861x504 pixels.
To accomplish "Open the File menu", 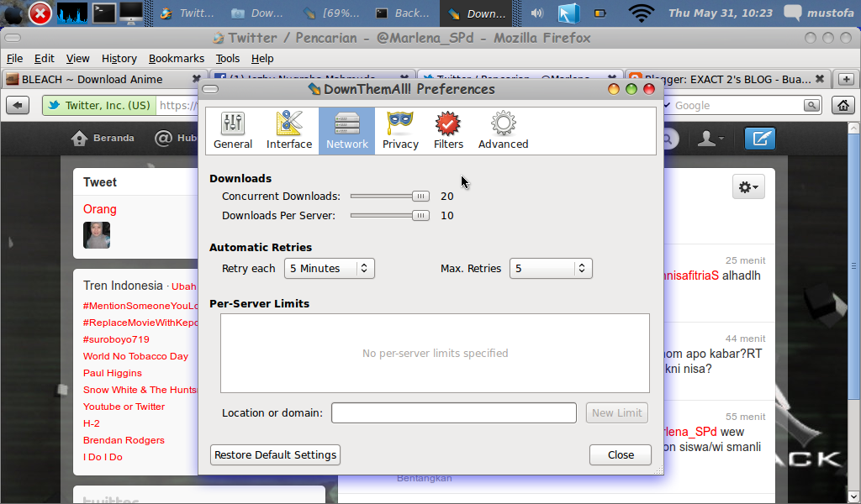I will [x=15, y=58].
